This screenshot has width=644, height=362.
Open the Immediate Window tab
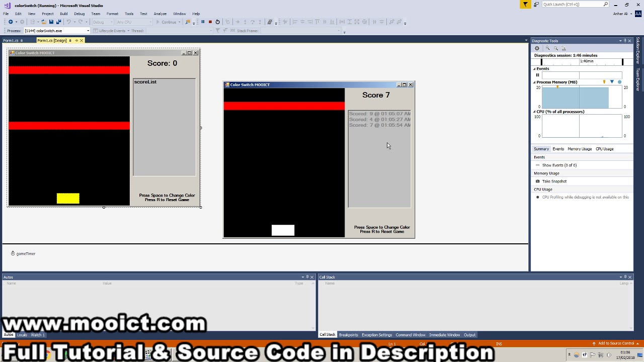pyautogui.click(x=444, y=335)
